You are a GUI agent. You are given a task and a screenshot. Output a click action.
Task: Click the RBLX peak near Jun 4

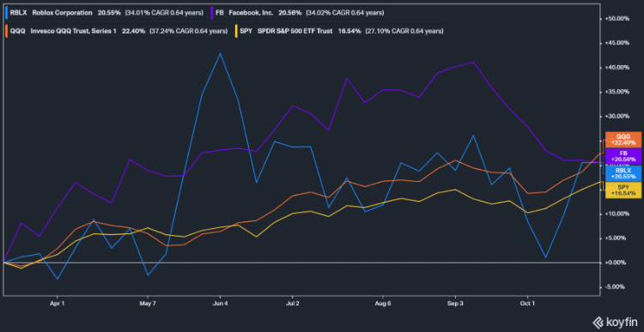(220, 53)
